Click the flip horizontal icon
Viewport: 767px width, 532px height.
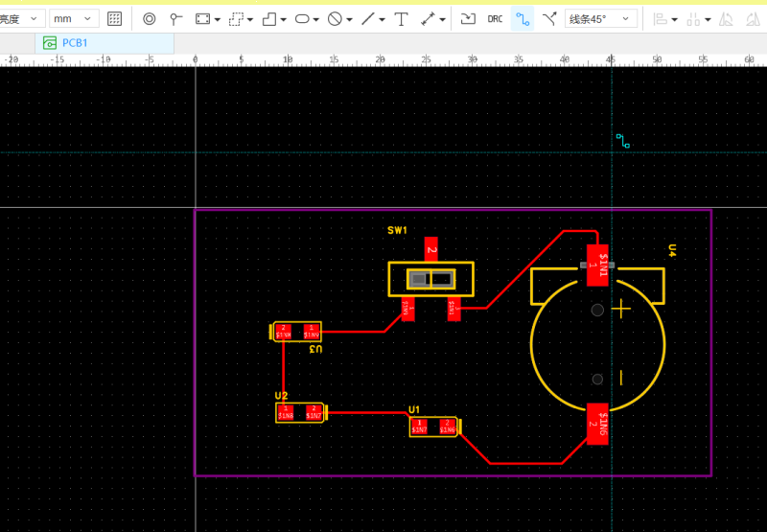point(727,18)
